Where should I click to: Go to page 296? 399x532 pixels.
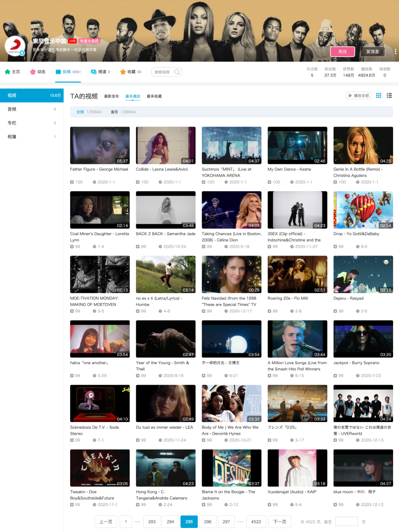tap(208, 522)
